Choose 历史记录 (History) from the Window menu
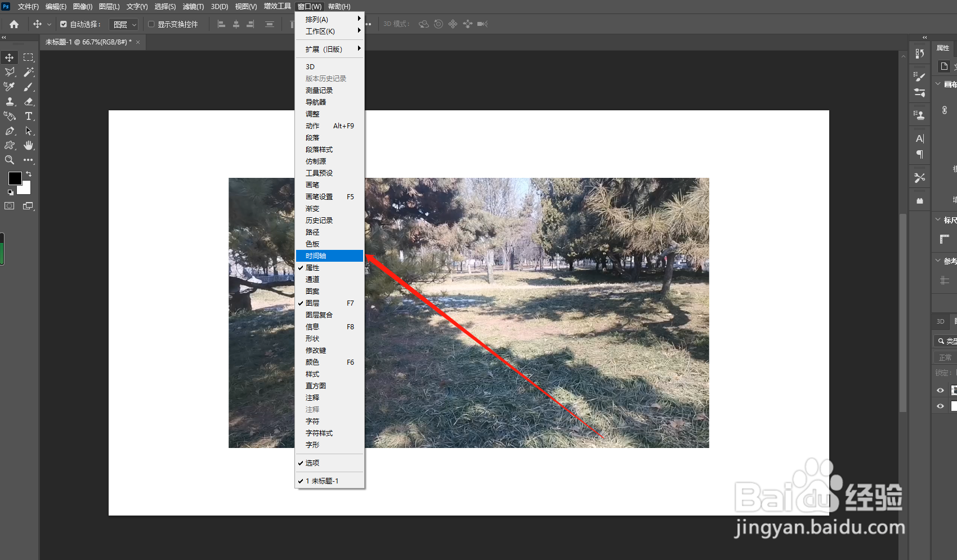 point(330,221)
